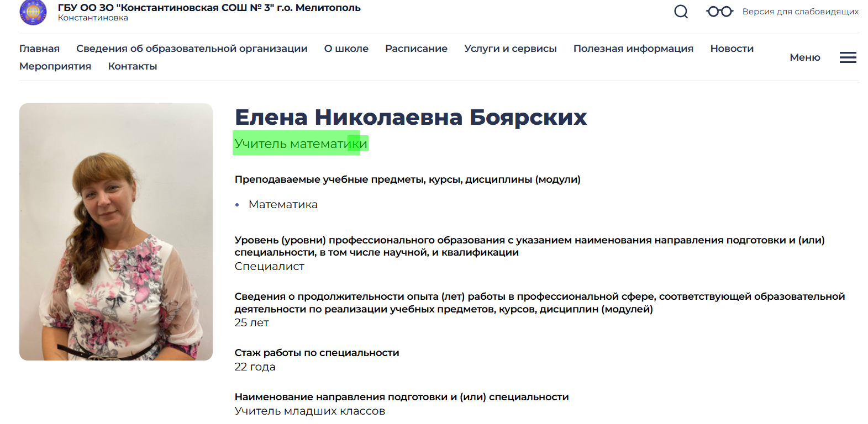The width and height of the screenshot is (868, 424).
Task: Click Константиновка subtitle under school name
Action: point(93,18)
